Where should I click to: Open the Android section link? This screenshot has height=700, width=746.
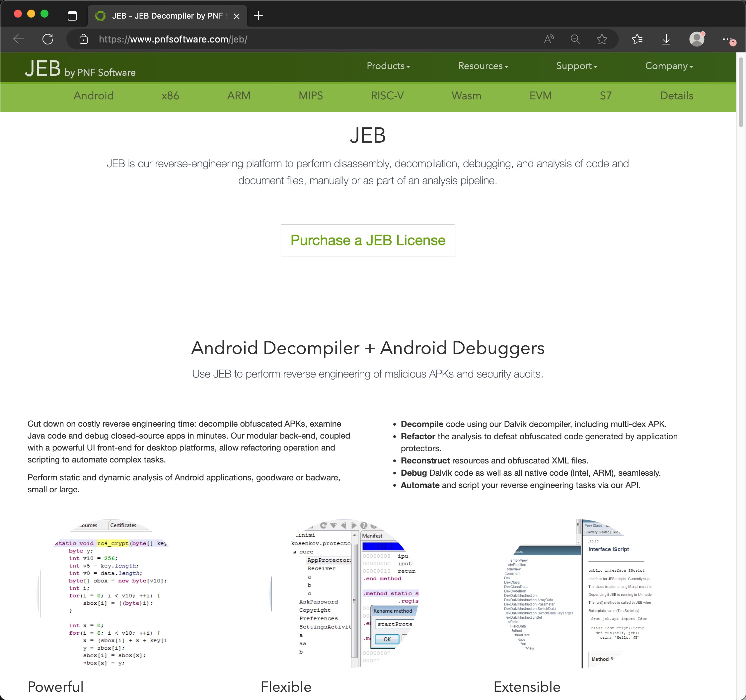point(94,96)
